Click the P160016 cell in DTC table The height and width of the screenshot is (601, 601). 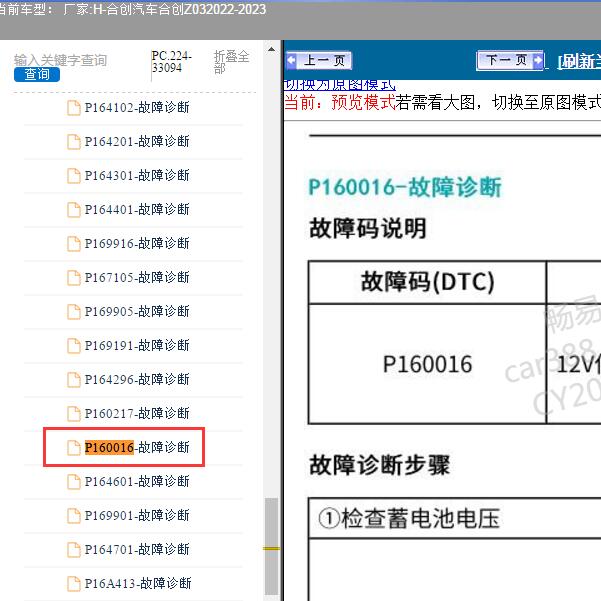pyautogui.click(x=427, y=364)
